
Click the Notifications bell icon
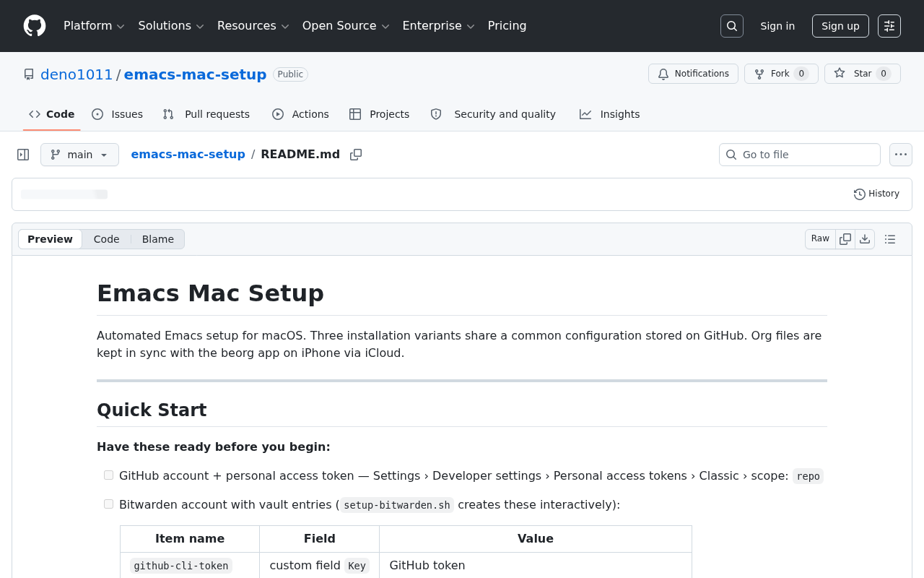(x=663, y=74)
